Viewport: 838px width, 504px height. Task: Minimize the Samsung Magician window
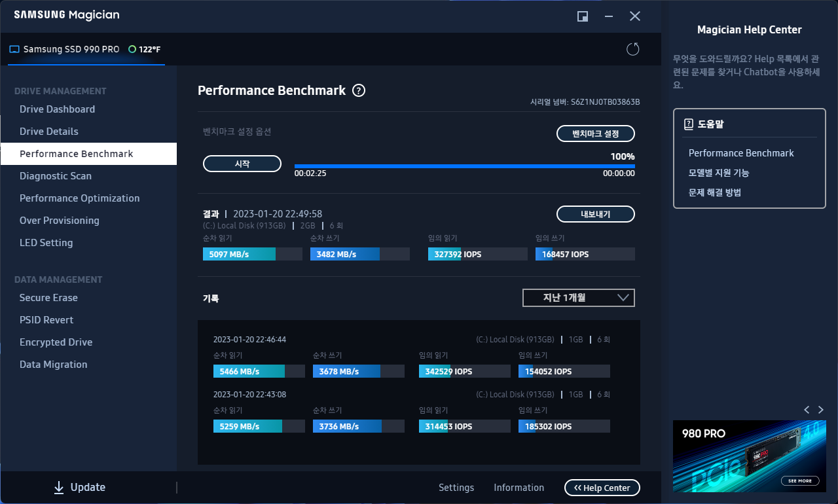tap(609, 16)
